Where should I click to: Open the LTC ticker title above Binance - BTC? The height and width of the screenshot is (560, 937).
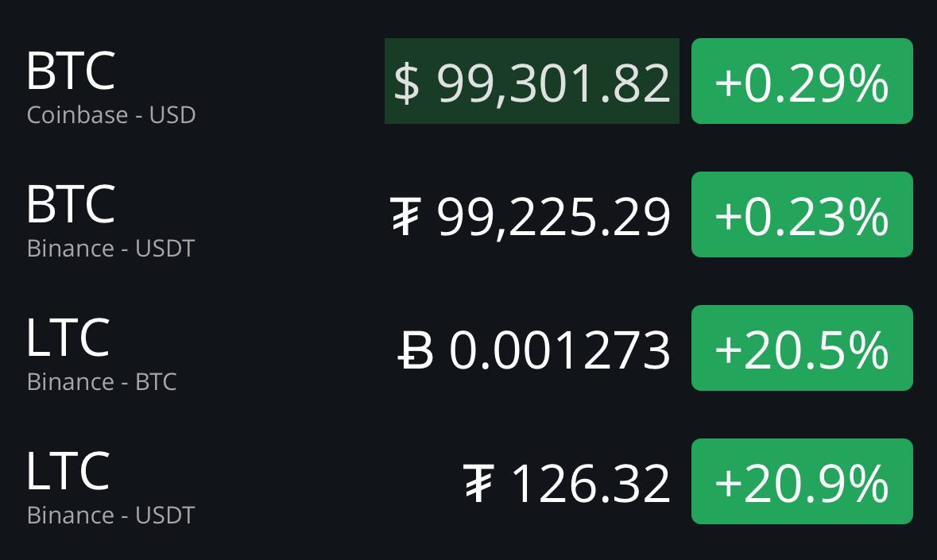tap(68, 338)
